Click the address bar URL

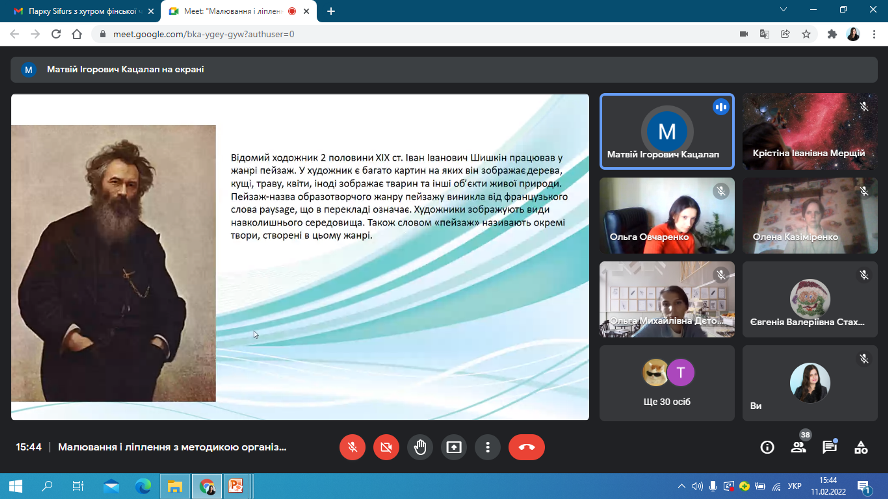203,34
